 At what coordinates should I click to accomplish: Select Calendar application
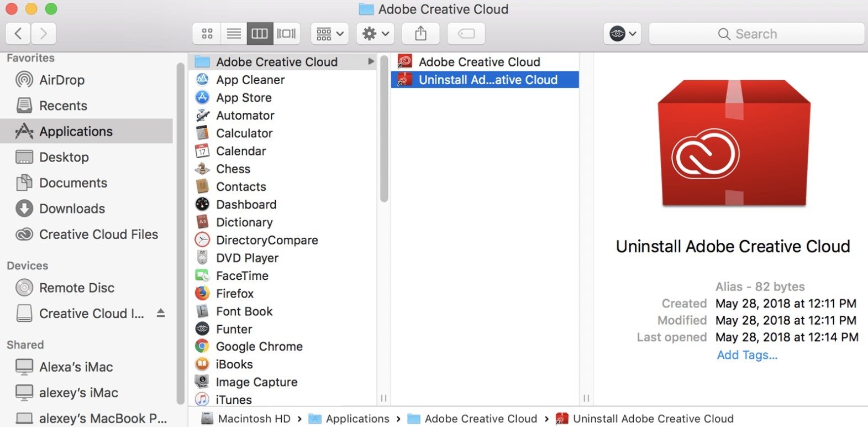click(283, 151)
